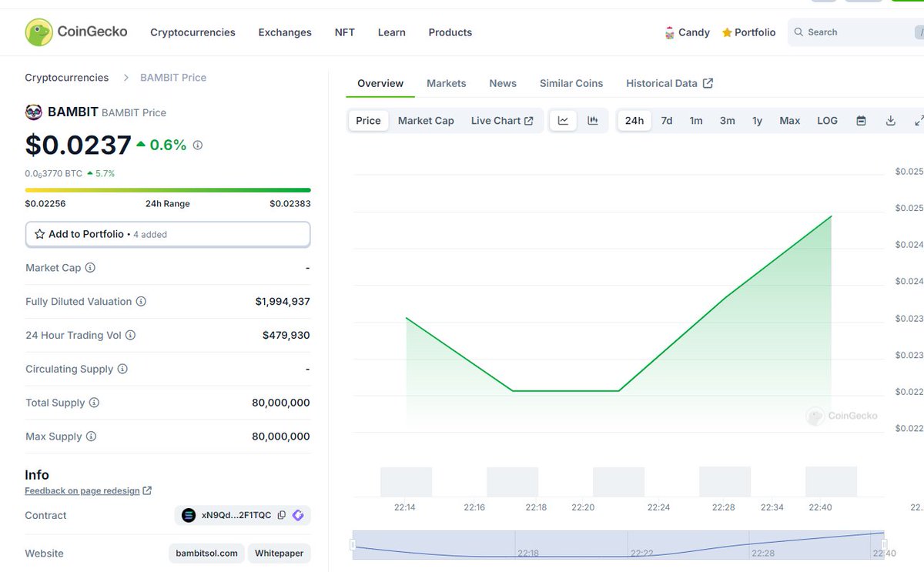Click Fully Diluted Valuation info icon
924x572 pixels.
(x=141, y=302)
